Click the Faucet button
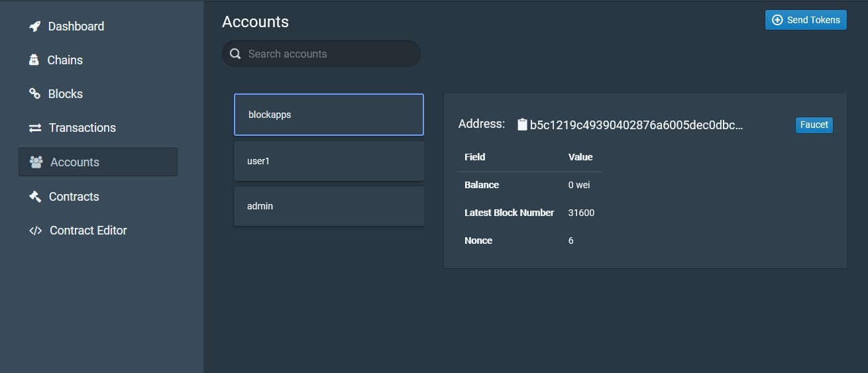The width and height of the screenshot is (868, 373). 814,125
